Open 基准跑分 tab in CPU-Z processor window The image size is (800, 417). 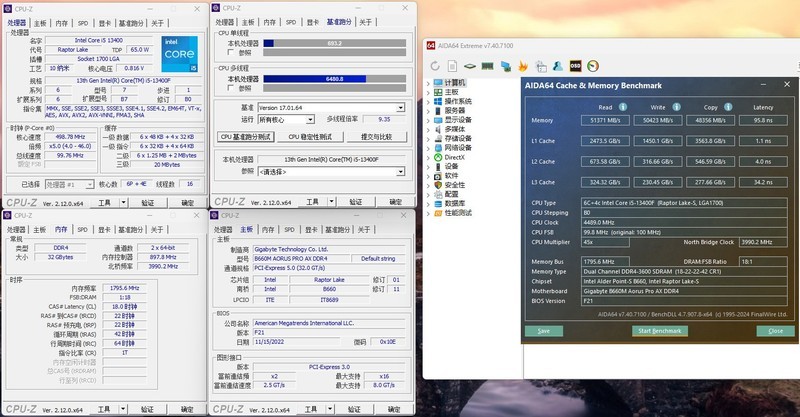[131, 23]
